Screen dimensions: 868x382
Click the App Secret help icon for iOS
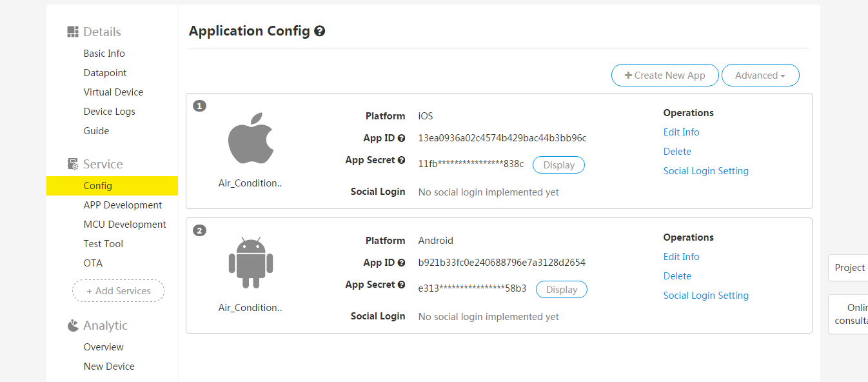402,159
